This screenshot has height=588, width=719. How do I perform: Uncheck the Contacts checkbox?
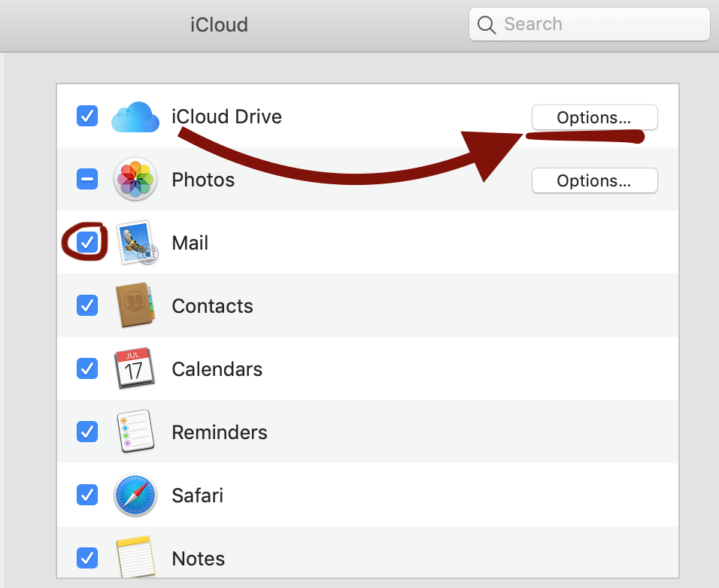(x=87, y=305)
